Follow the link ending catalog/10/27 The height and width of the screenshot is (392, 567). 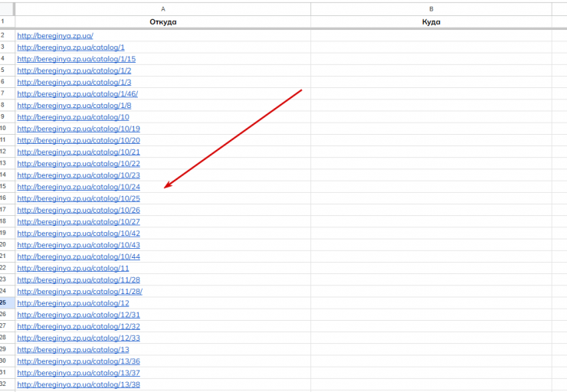pyautogui.click(x=78, y=221)
